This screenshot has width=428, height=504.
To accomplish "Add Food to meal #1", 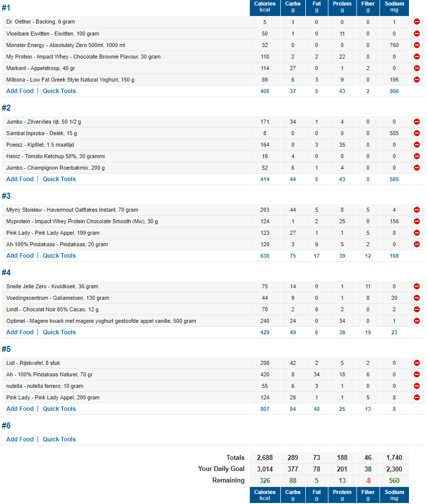I will coord(20,91).
